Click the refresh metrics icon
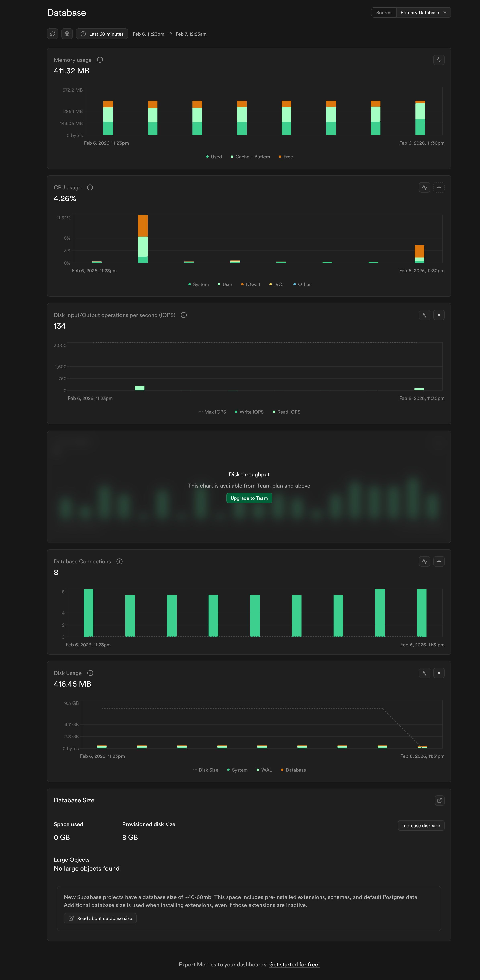480x980 pixels. (x=53, y=34)
